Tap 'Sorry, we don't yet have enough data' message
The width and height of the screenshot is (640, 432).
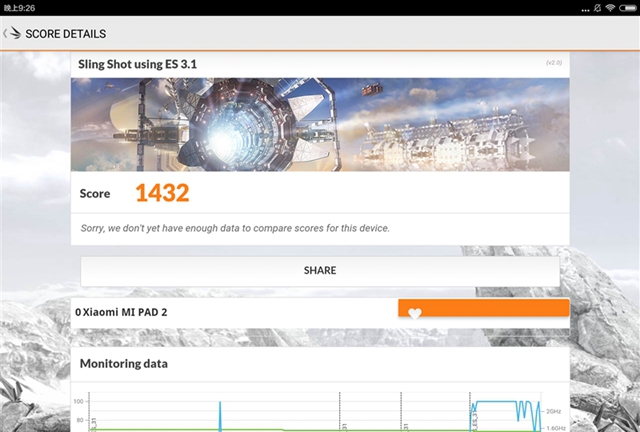[235, 228]
